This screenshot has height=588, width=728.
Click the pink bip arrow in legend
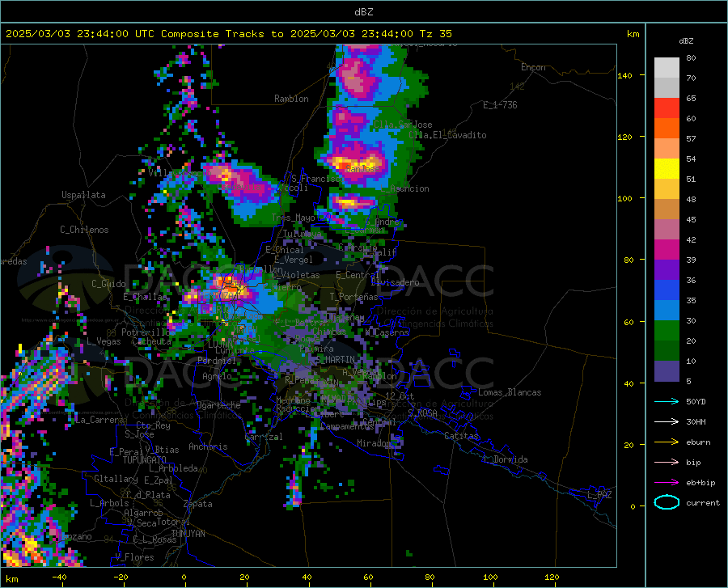point(667,463)
